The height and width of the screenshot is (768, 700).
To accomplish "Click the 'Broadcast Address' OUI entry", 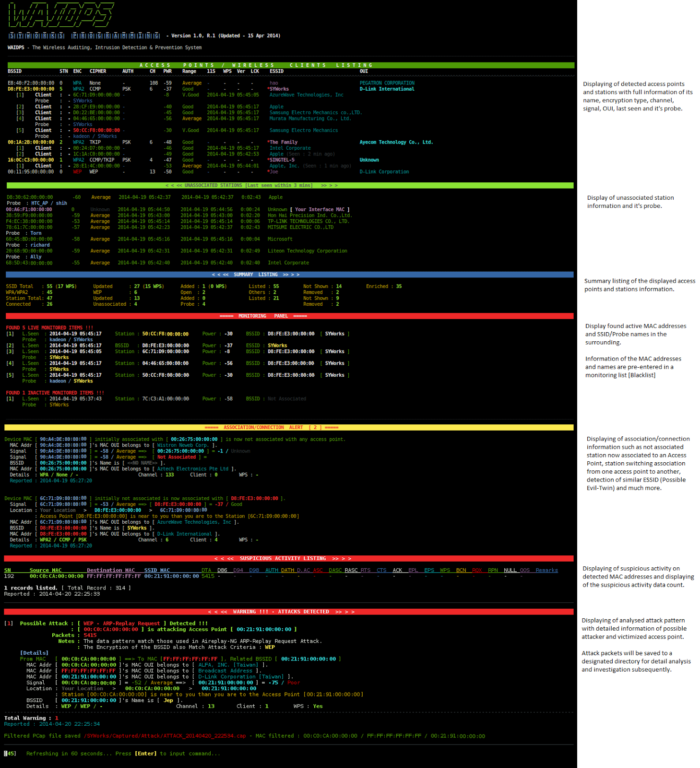I will (225, 671).
